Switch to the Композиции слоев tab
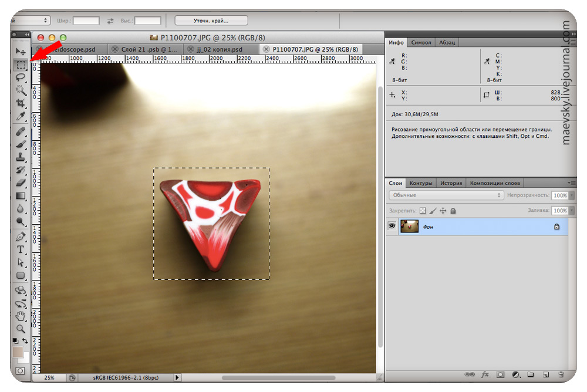587x392 pixels. [x=495, y=183]
